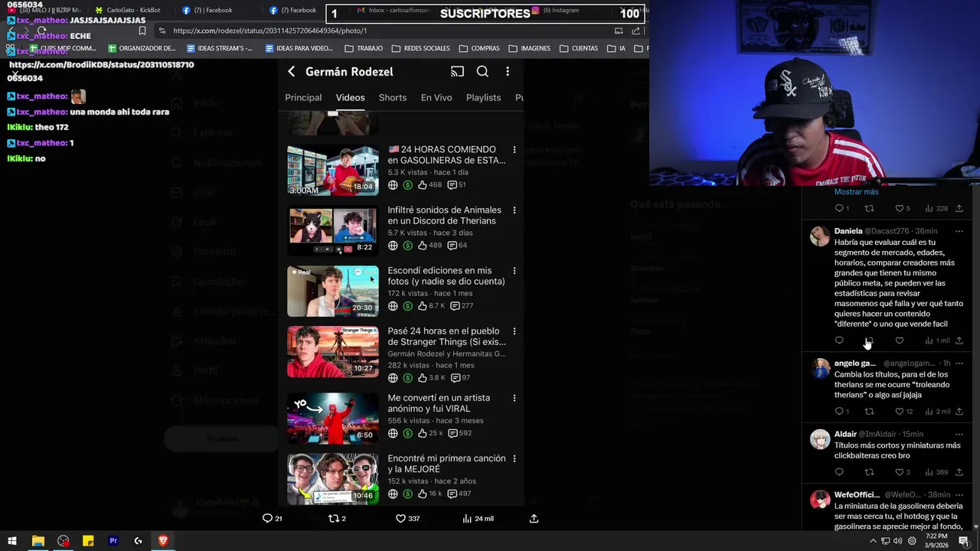
Task: Open the IMAGENES bookmarks folder
Action: pos(529,48)
